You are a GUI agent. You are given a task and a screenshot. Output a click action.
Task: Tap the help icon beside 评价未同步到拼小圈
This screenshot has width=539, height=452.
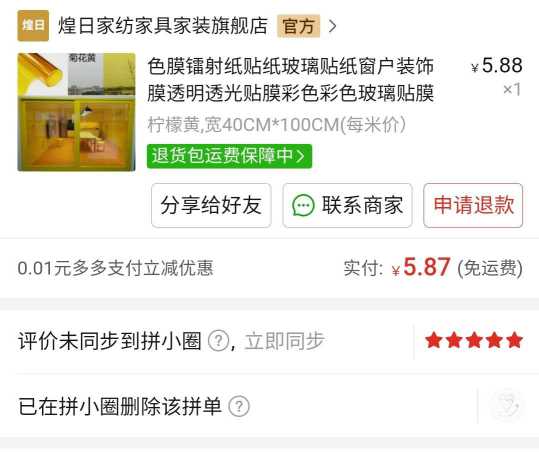219,341
